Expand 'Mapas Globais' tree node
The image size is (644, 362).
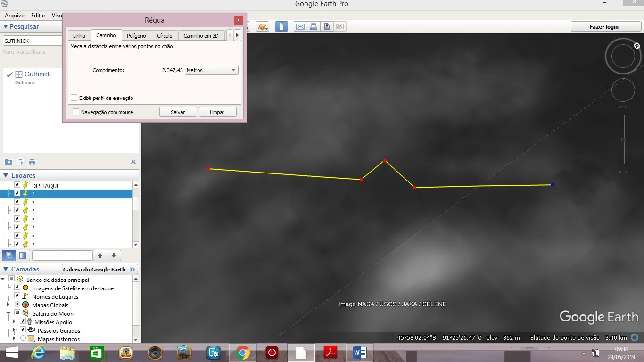(x=8, y=304)
